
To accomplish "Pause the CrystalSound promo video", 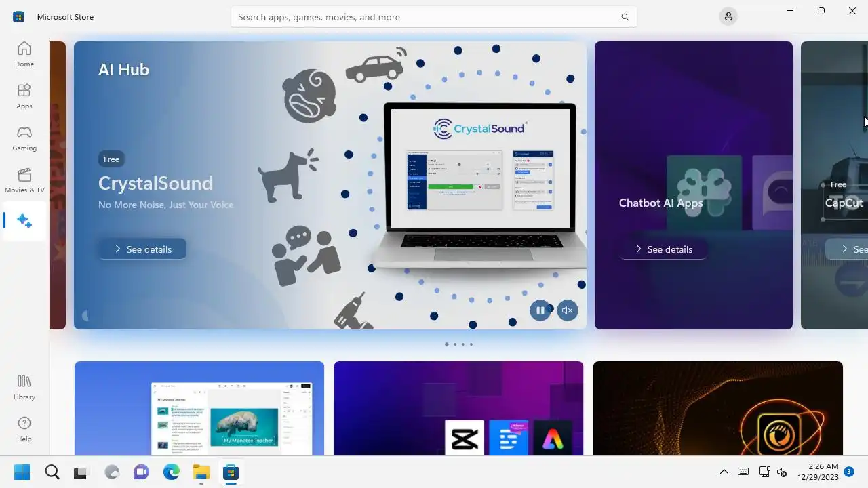I will tap(540, 310).
